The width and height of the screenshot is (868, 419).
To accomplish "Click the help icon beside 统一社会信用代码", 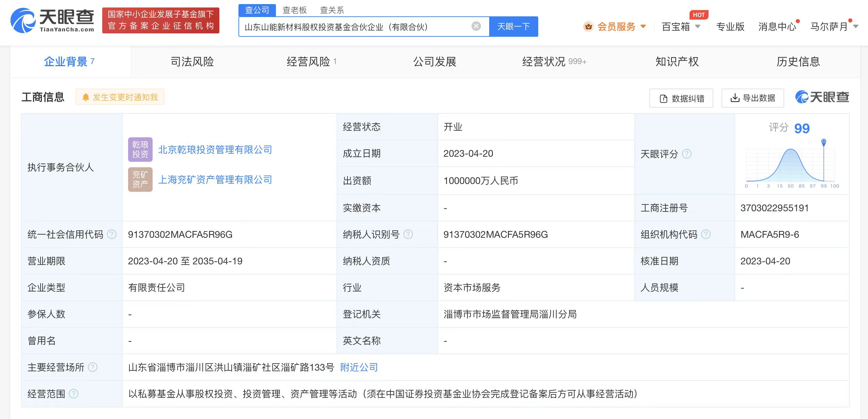I will (112, 234).
